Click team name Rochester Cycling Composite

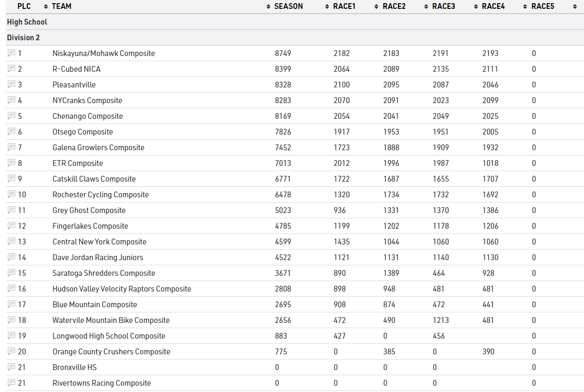tap(101, 194)
